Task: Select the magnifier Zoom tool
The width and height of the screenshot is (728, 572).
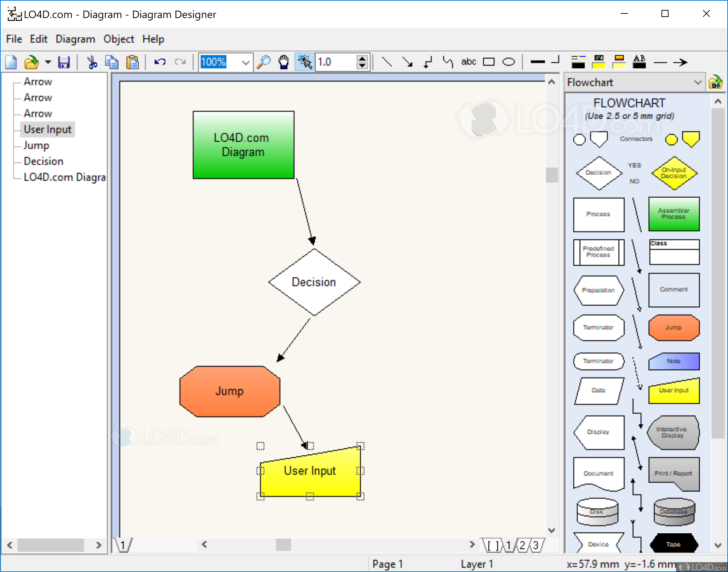Action: 264,62
